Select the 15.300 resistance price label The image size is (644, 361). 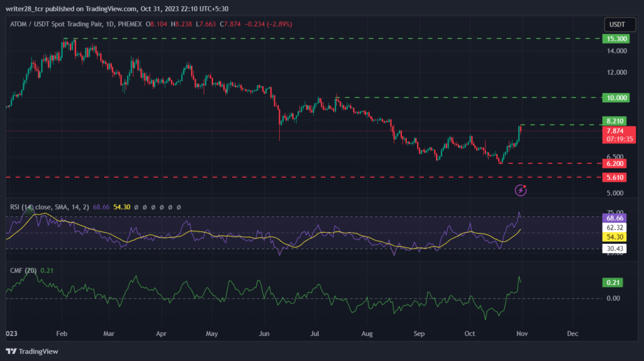[616, 39]
